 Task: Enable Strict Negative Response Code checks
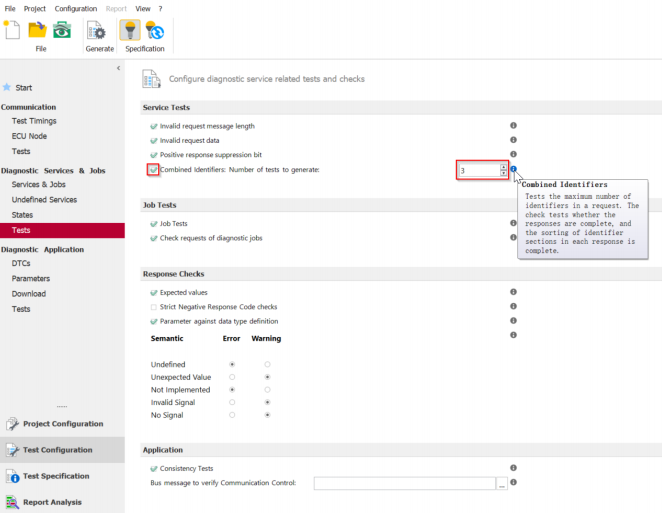tap(154, 307)
